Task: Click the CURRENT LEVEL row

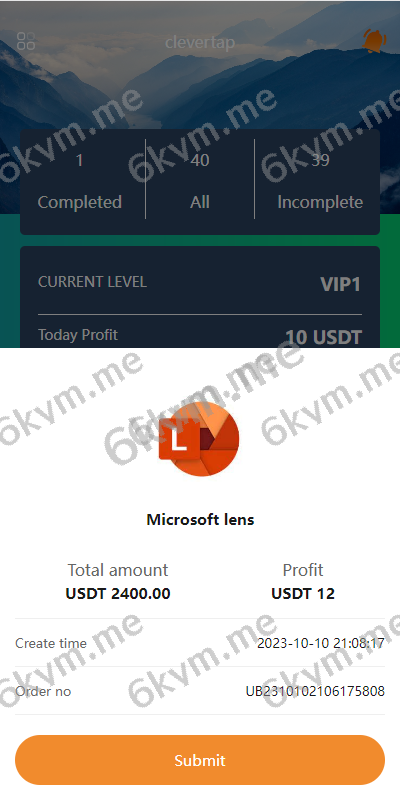Action: pos(200,283)
